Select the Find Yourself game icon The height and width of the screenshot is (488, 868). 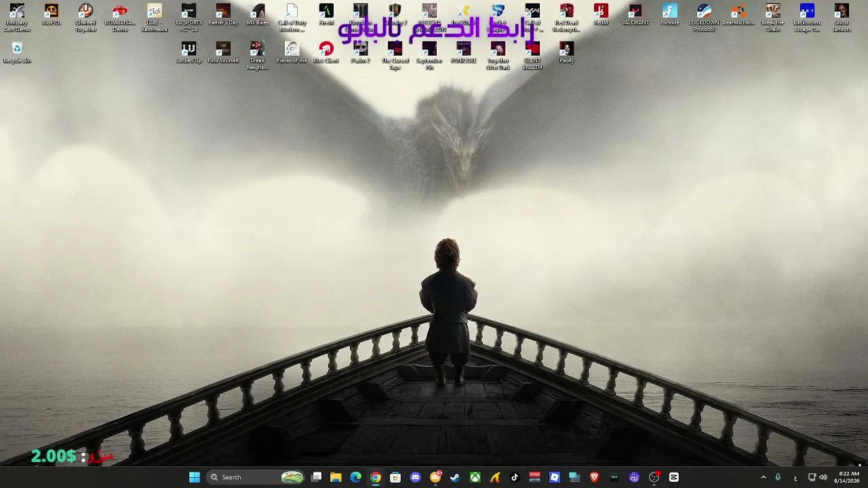pos(223,54)
